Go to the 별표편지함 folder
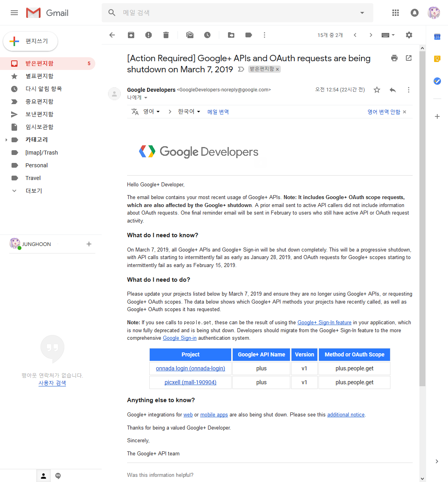448x482 pixels. [39, 76]
